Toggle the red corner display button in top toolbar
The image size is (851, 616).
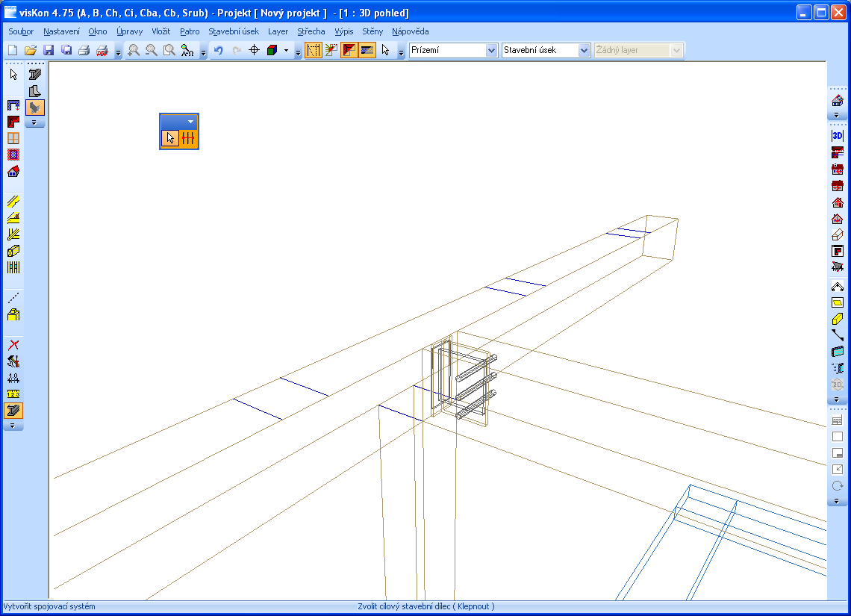click(x=349, y=51)
